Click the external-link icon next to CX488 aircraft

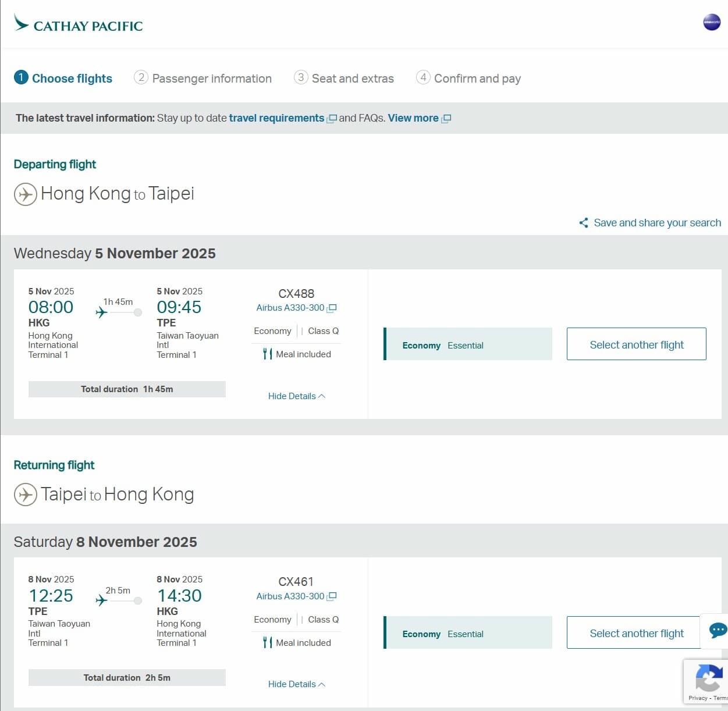click(x=332, y=308)
